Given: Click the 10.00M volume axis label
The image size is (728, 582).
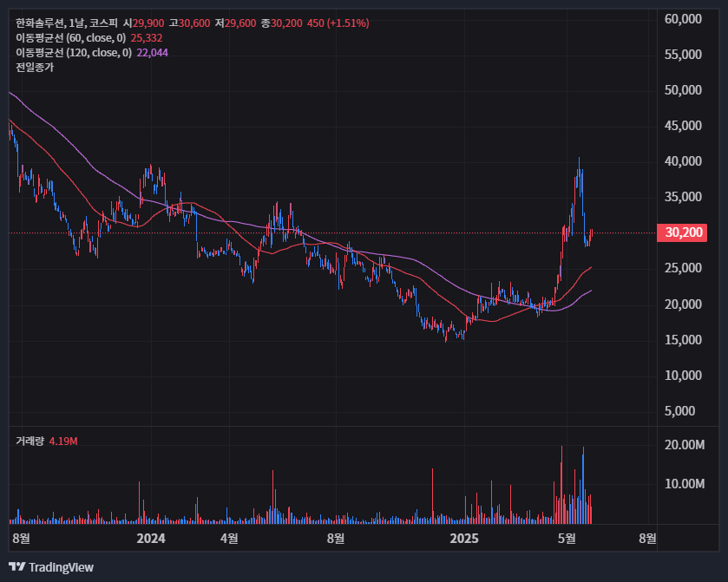Looking at the screenshot, I should [685, 484].
